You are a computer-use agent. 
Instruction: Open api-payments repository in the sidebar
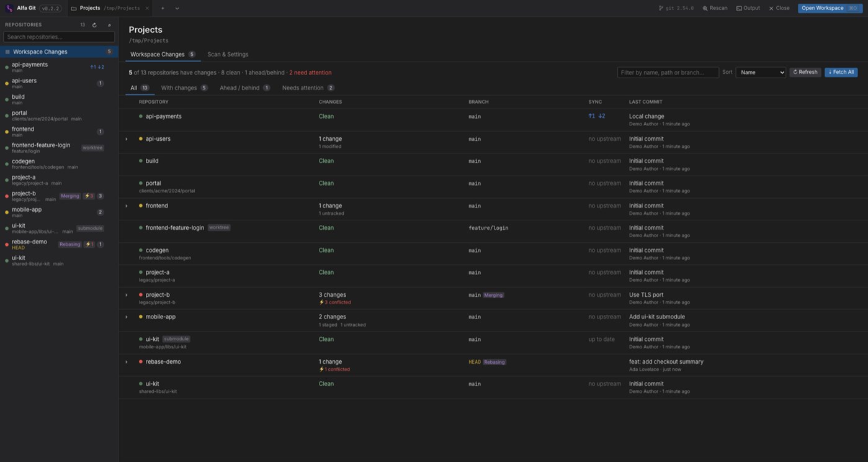(59, 67)
